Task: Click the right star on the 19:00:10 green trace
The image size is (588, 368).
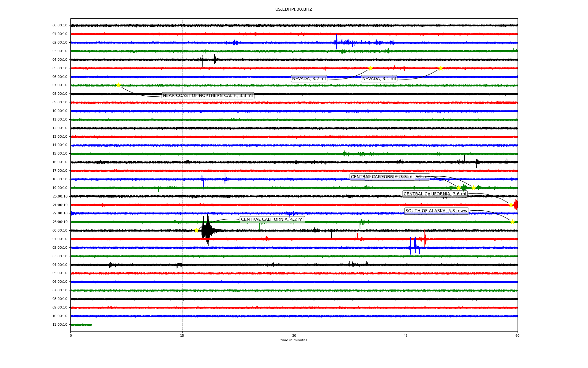Action: click(473, 188)
